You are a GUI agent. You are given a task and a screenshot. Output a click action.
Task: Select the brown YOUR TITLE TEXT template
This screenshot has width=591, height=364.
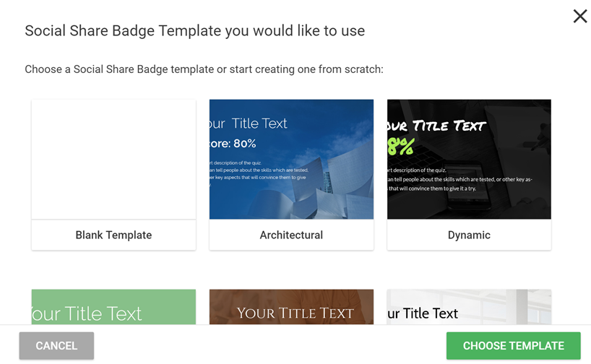pos(291,307)
